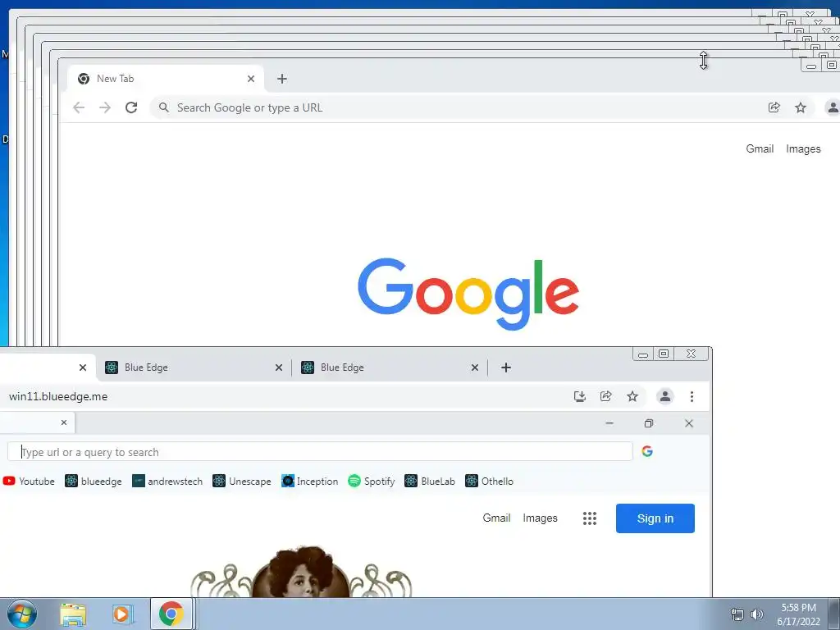Open the profile avatar in New Tab window
The image size is (840, 630).
pos(833,107)
